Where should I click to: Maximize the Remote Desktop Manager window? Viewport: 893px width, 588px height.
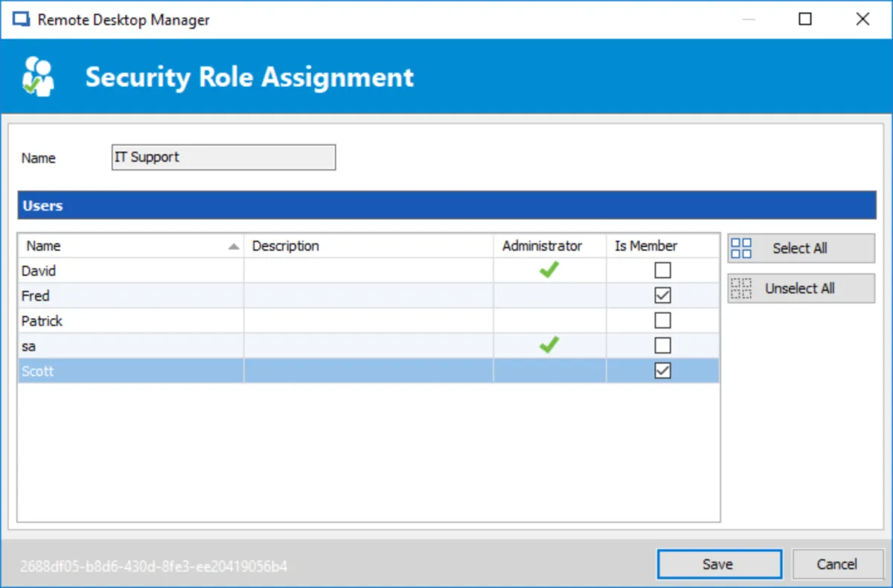point(804,20)
